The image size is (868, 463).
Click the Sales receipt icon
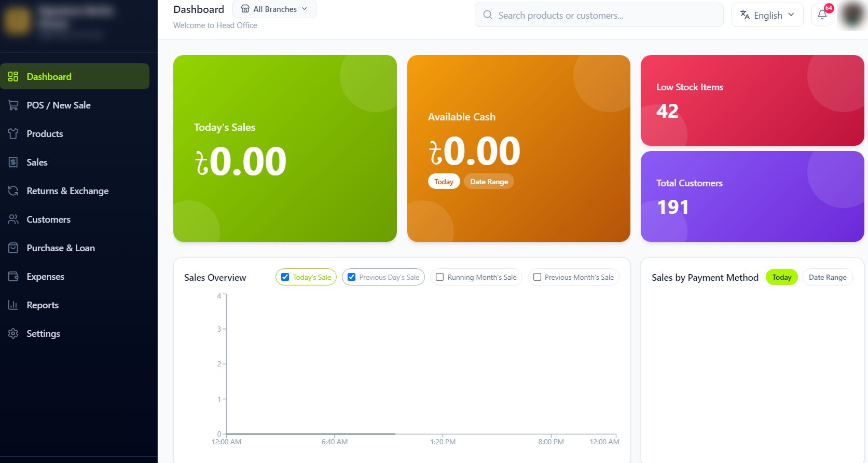pos(13,162)
